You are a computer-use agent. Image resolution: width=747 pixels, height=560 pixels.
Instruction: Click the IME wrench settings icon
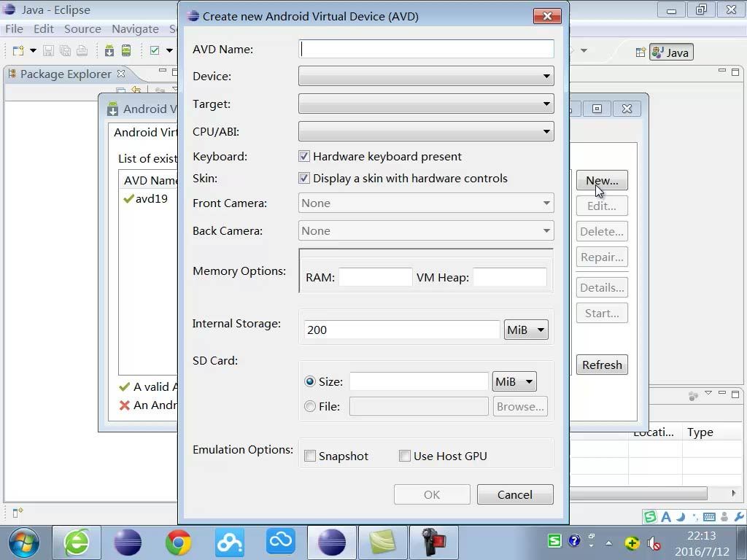[740, 517]
